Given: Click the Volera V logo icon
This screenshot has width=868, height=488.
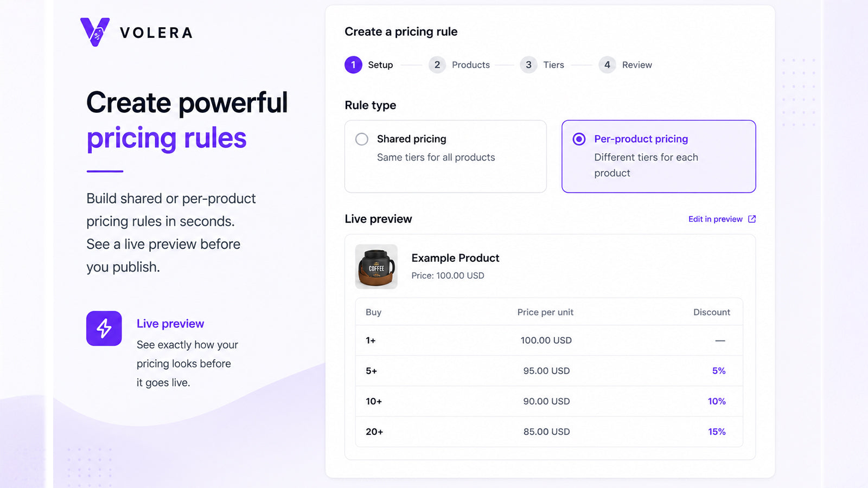Looking at the screenshot, I should [x=95, y=32].
